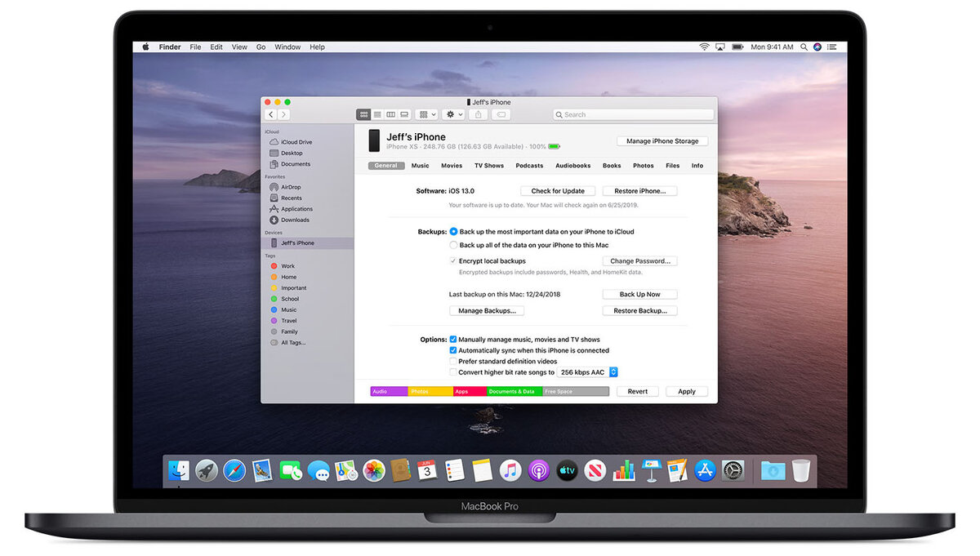Open the 256 kbps AAC bit rate dropdown
The image size is (980, 556).
pos(587,372)
